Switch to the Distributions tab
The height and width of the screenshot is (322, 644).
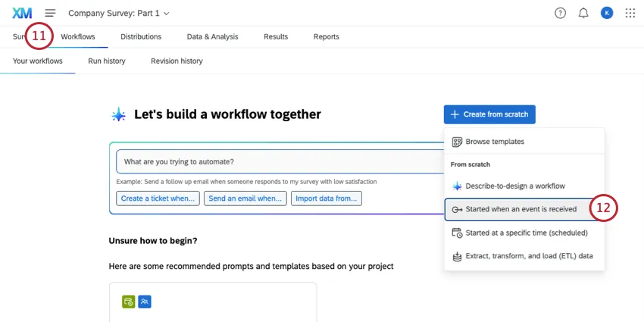(x=141, y=36)
